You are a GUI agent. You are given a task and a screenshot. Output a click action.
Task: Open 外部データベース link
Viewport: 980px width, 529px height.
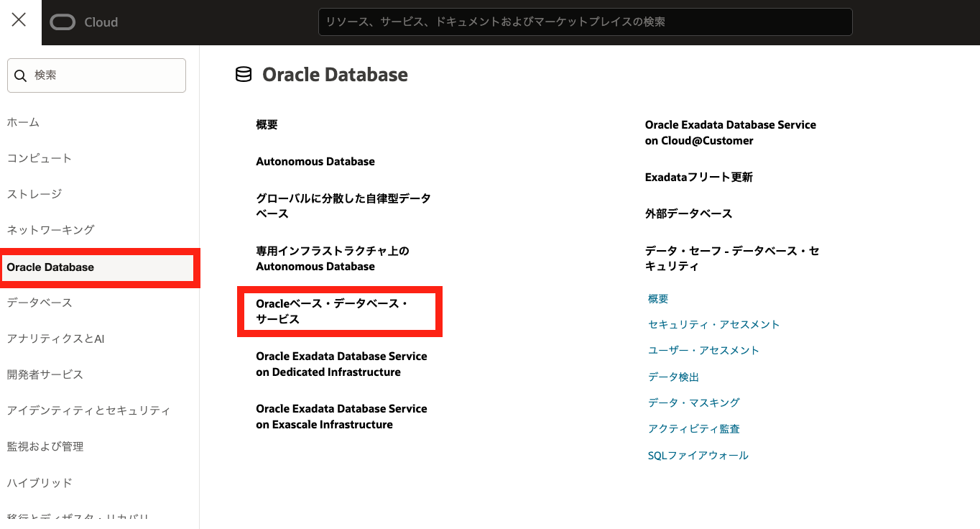pos(688,213)
